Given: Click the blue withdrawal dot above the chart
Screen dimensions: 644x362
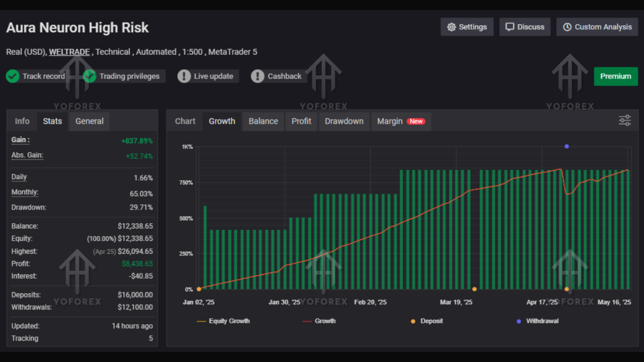Looking at the screenshot, I should 567,146.
